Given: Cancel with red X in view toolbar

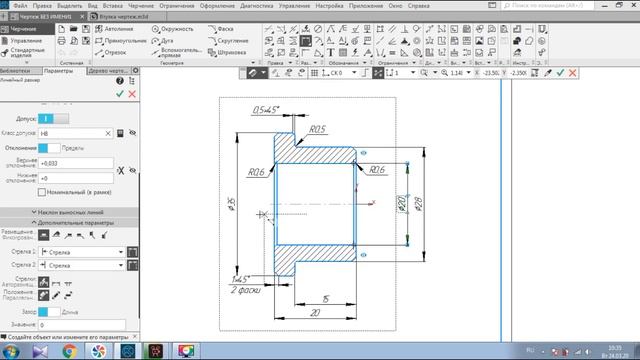Looking at the screenshot, I should tap(573, 73).
